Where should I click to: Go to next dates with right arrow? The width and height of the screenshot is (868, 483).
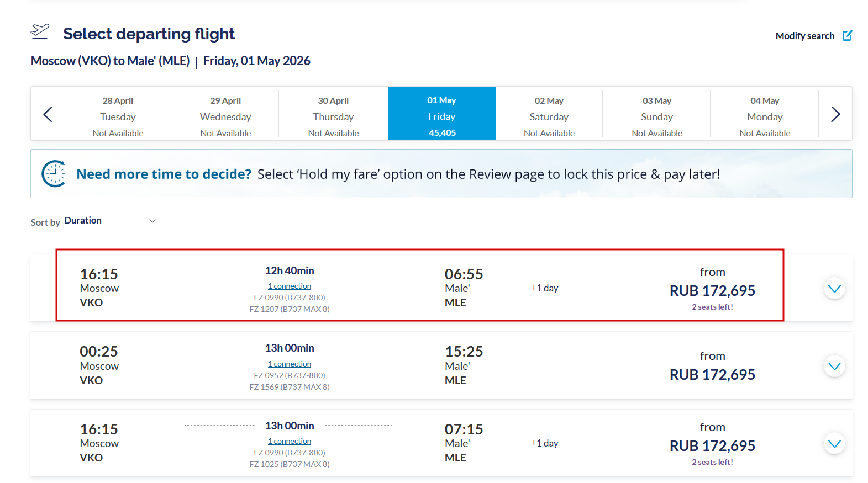tap(835, 114)
